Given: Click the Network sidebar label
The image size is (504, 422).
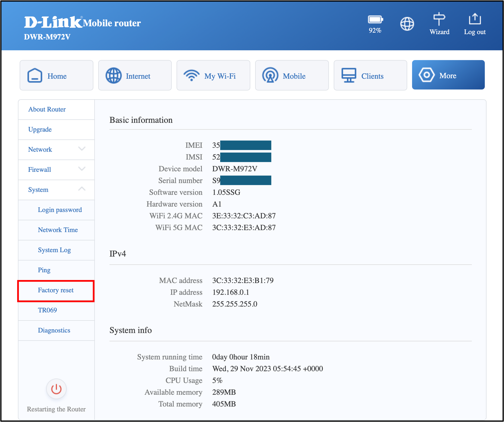Looking at the screenshot, I should pyautogui.click(x=40, y=149).
